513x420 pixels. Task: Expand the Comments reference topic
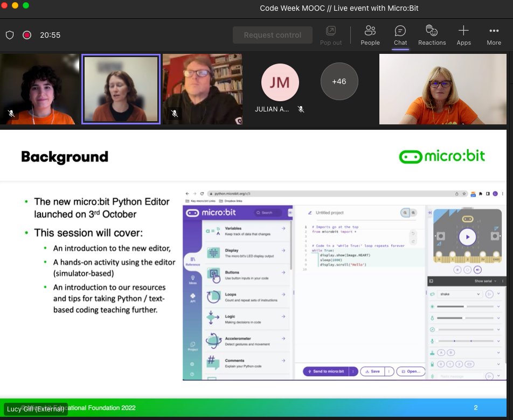[x=246, y=363]
